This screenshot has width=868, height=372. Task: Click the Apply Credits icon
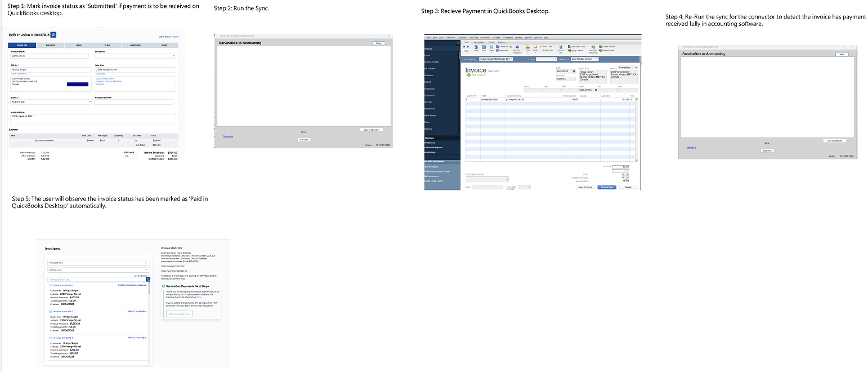(569, 50)
